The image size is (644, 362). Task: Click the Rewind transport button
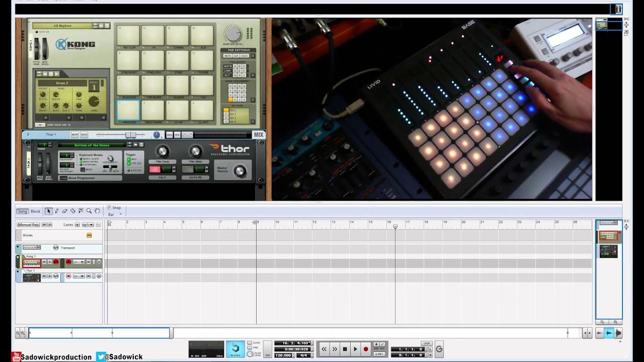(x=324, y=349)
